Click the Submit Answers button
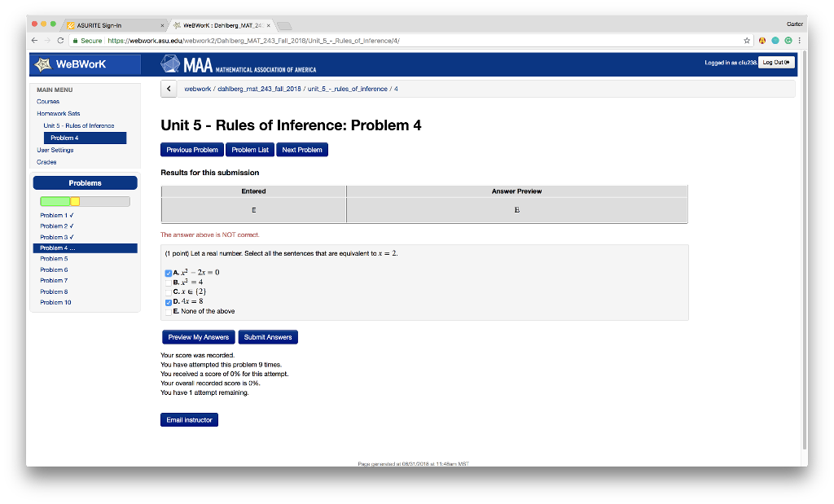The width and height of the screenshot is (834, 504). [x=268, y=337]
